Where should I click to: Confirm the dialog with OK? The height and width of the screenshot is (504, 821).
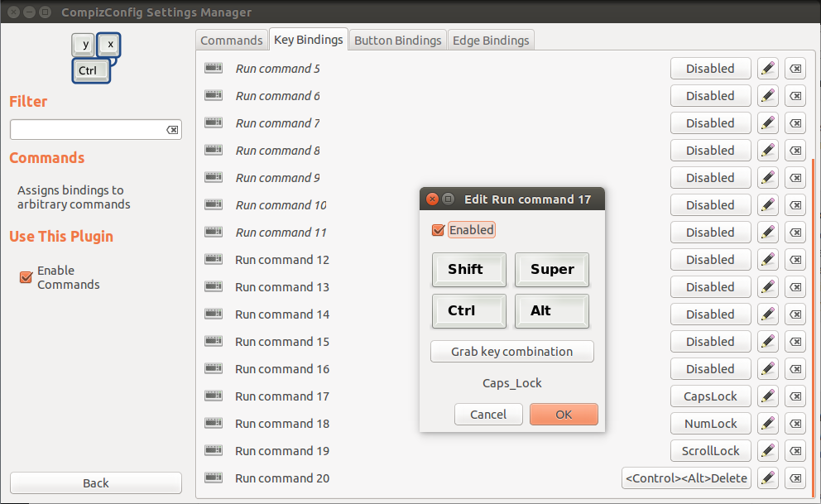coord(564,414)
